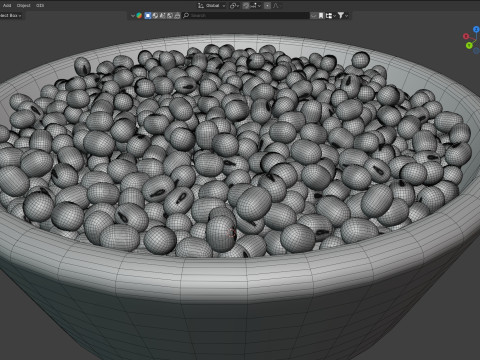This screenshot has height=360, width=480.
Task: Open the funnel filter dropdown
Action: tap(343, 16)
